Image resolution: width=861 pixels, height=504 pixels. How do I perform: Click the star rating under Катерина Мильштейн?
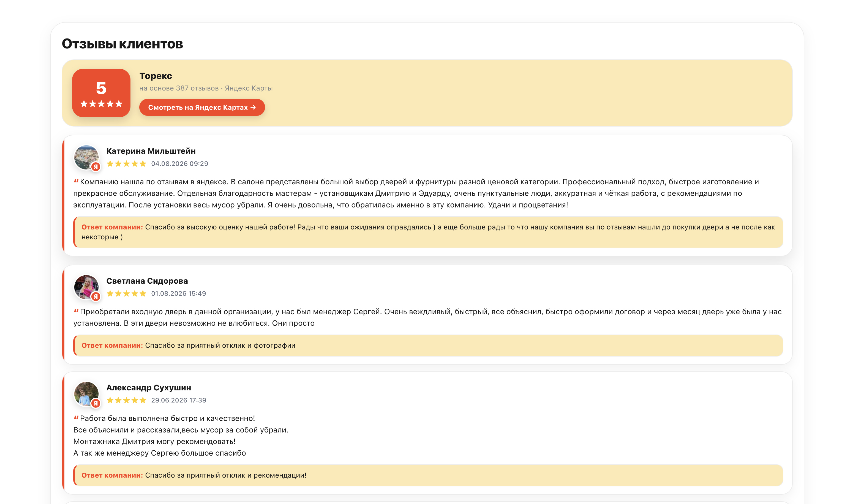tap(126, 164)
